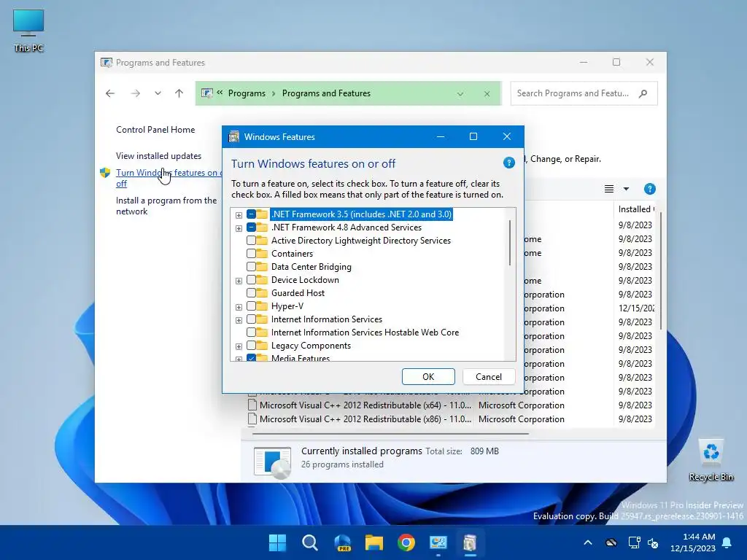
Task: Click the Programs and Features title bar icon
Action: pos(107,63)
